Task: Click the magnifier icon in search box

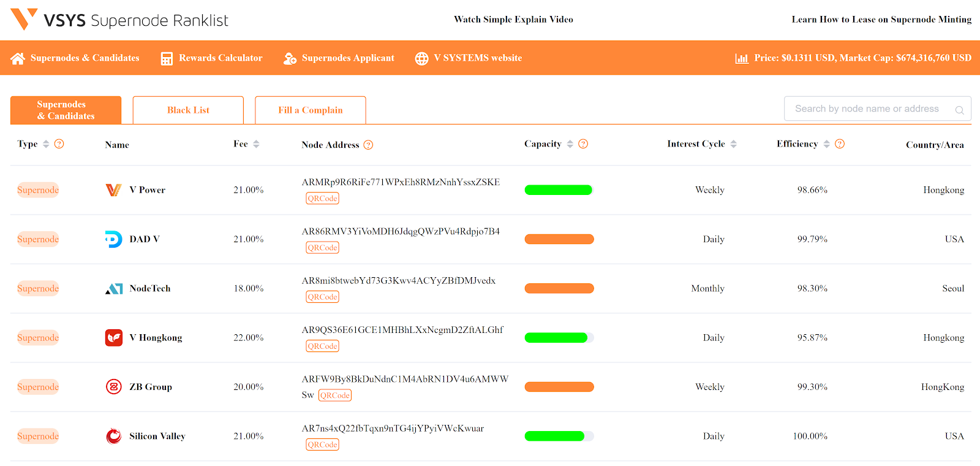Action: (959, 110)
